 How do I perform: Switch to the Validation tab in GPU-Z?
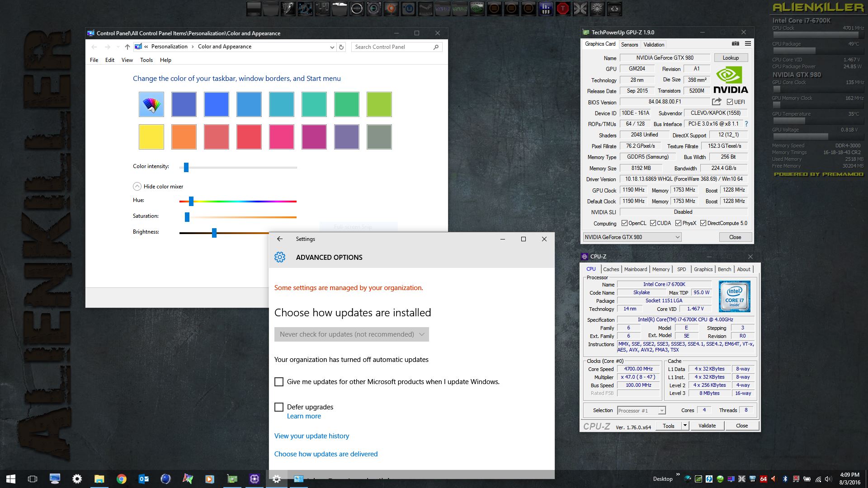point(654,45)
